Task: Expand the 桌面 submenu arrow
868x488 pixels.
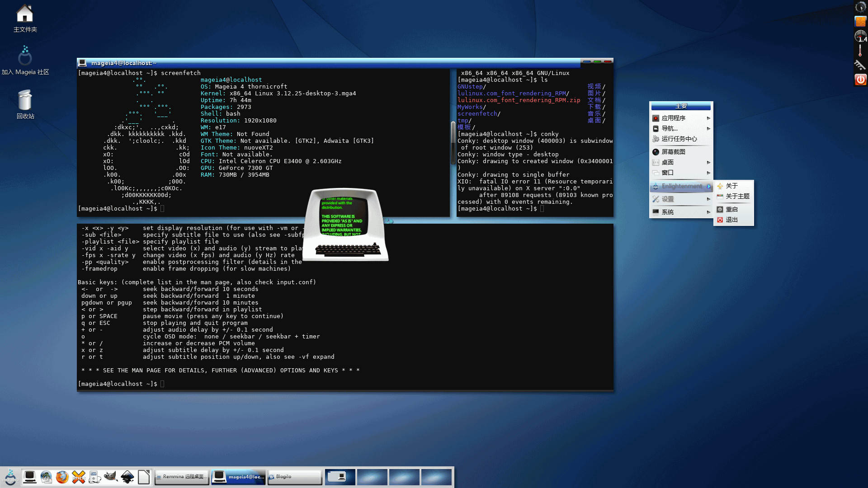Action: (x=708, y=162)
